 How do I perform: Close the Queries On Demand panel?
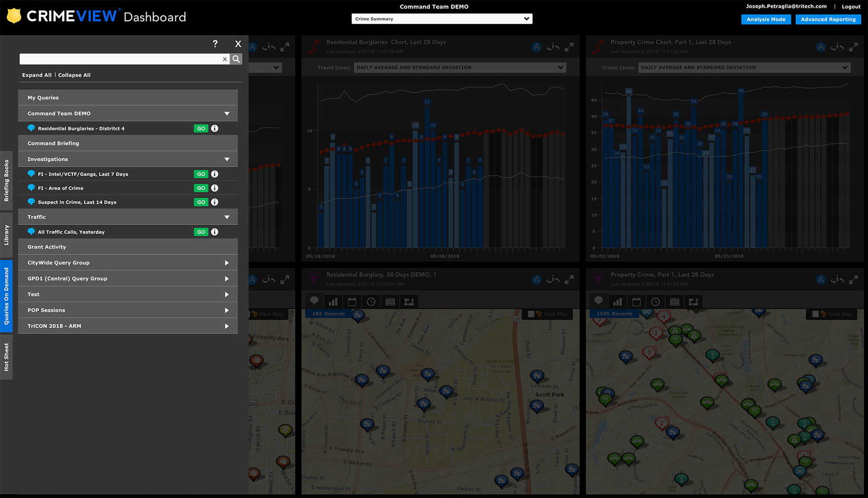coord(238,44)
